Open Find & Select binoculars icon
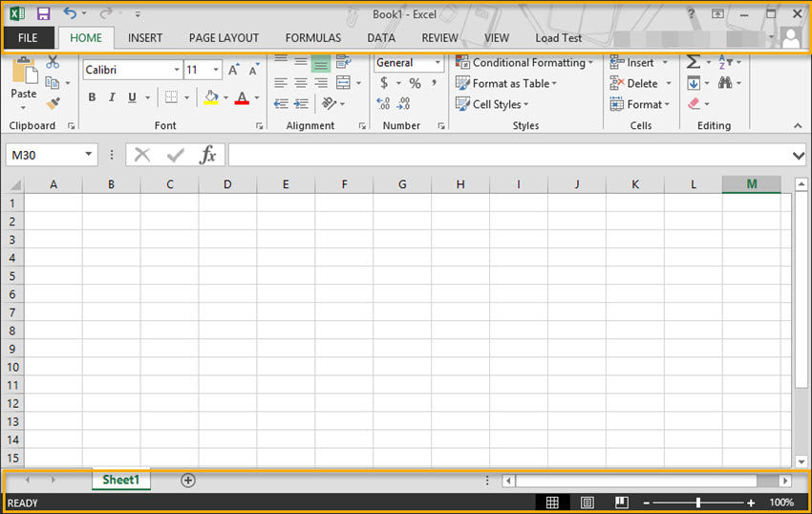This screenshot has width=812, height=514. (725, 83)
